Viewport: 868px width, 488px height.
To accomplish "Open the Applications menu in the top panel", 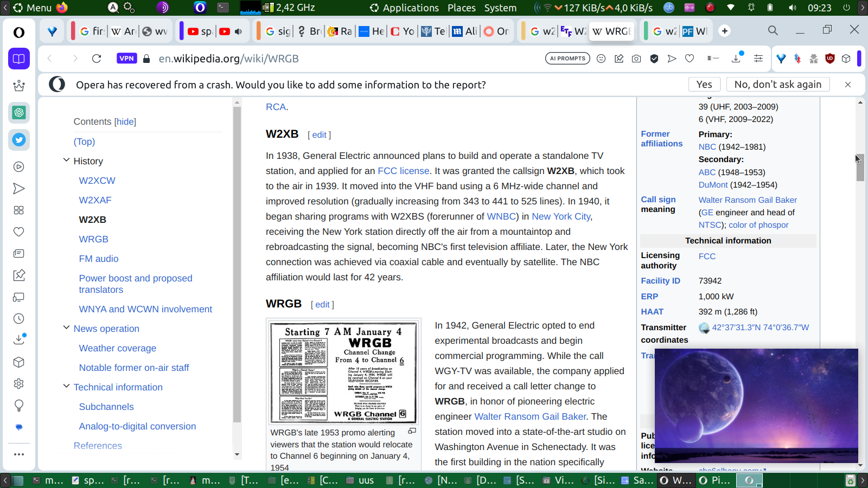I will coord(404,8).
